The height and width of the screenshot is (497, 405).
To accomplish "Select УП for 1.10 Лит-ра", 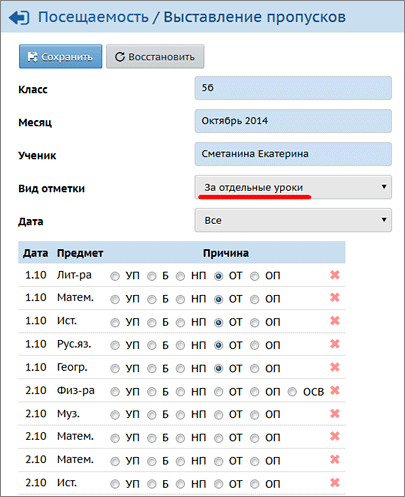I will pyautogui.click(x=115, y=276).
